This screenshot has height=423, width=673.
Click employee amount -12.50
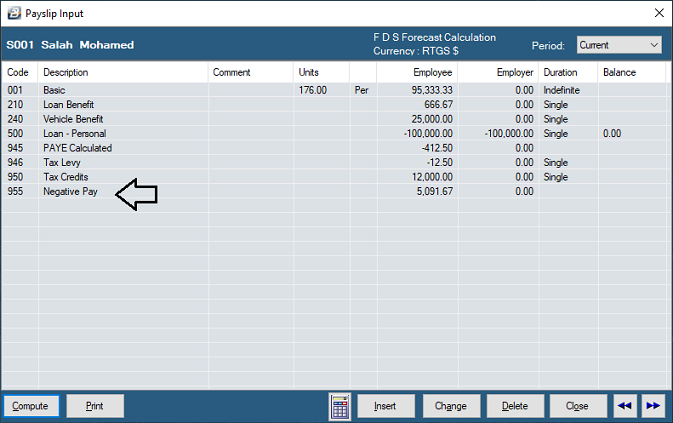pyautogui.click(x=440, y=163)
